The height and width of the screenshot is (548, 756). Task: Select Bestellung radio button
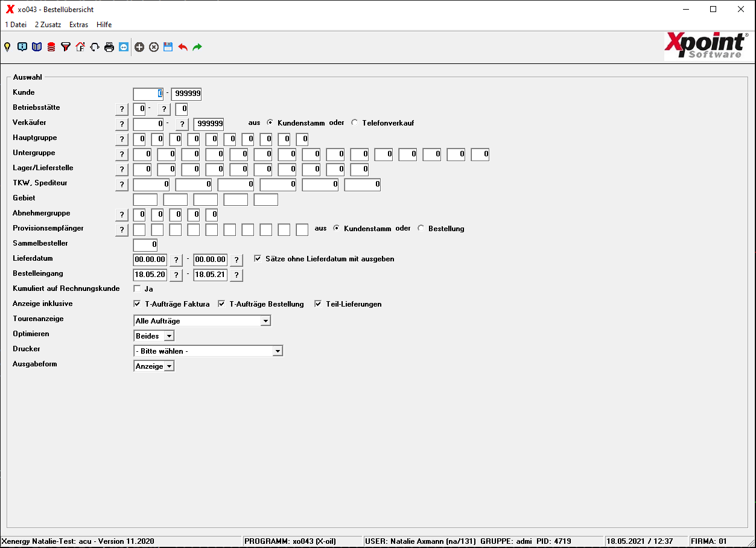click(421, 228)
